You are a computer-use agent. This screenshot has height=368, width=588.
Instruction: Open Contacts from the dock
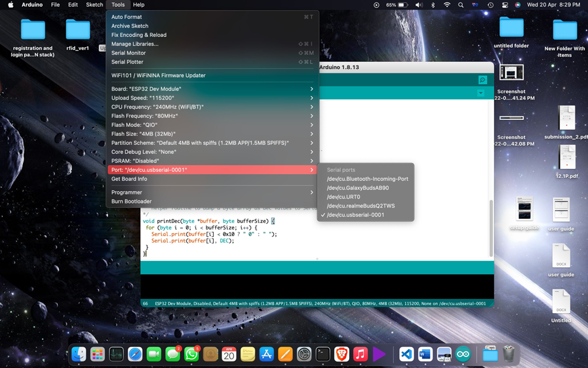pyautogui.click(x=210, y=354)
